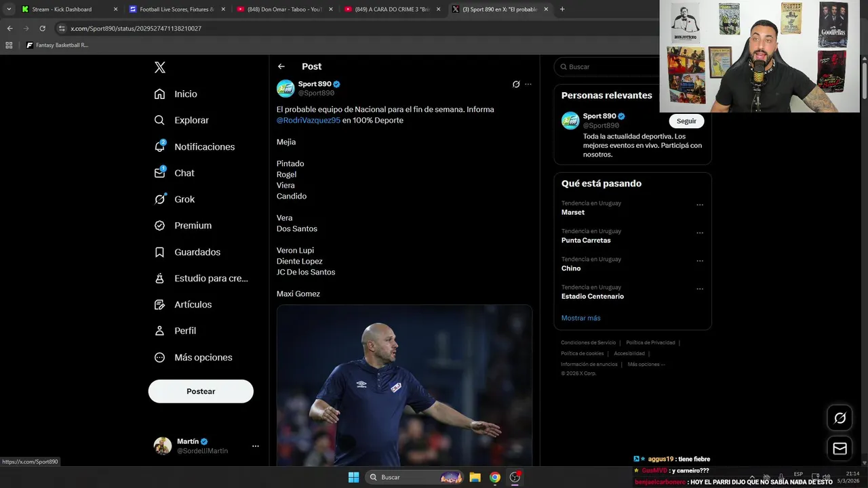Open Chino trend

coord(571,268)
